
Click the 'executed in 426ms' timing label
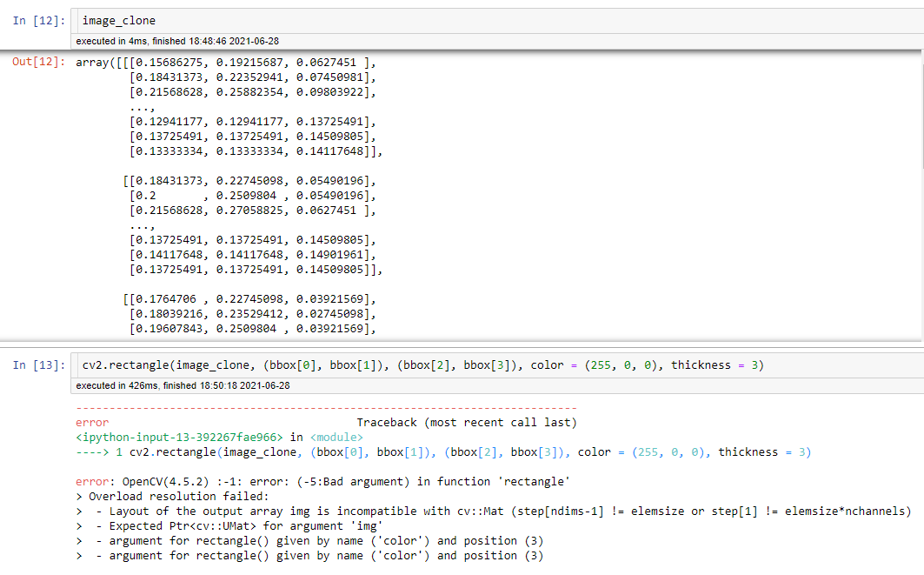(x=183, y=385)
